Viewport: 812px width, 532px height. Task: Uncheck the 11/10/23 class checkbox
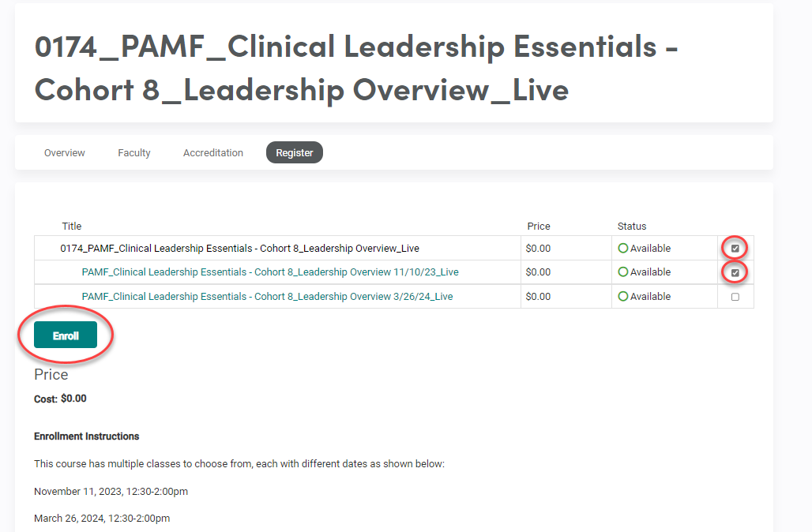tap(735, 273)
